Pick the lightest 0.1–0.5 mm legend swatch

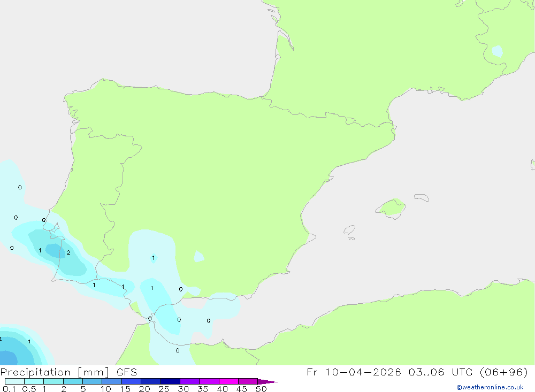pyautogui.click(x=14, y=381)
